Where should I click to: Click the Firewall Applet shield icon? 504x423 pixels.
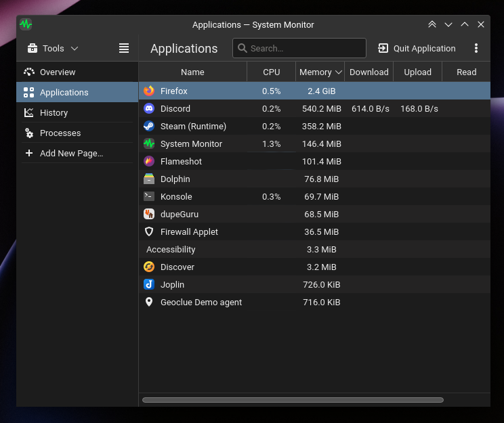click(x=149, y=231)
